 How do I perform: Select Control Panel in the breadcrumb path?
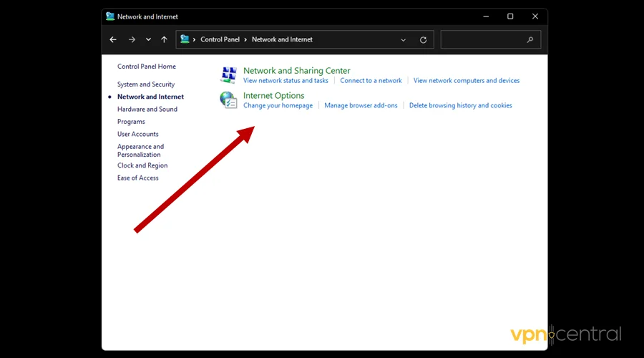220,39
